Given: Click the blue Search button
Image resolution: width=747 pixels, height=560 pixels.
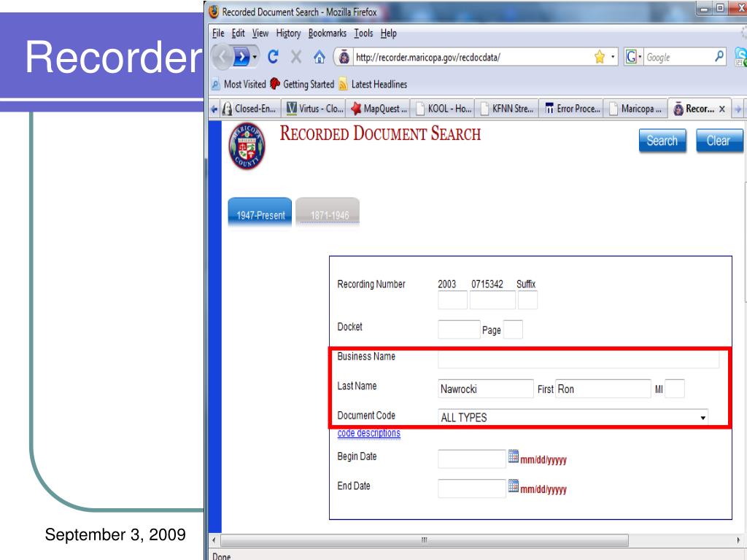Looking at the screenshot, I should 662,141.
